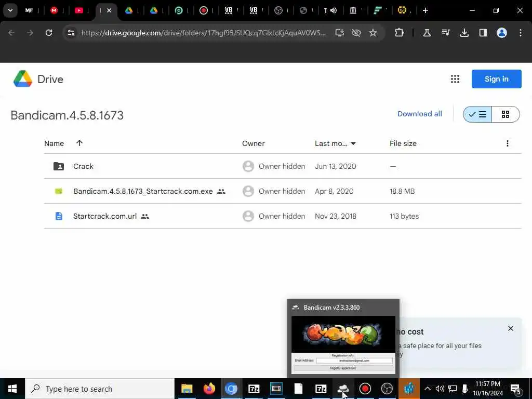The image size is (532, 399).
Task: Open the Windows Start menu
Action: click(12, 389)
